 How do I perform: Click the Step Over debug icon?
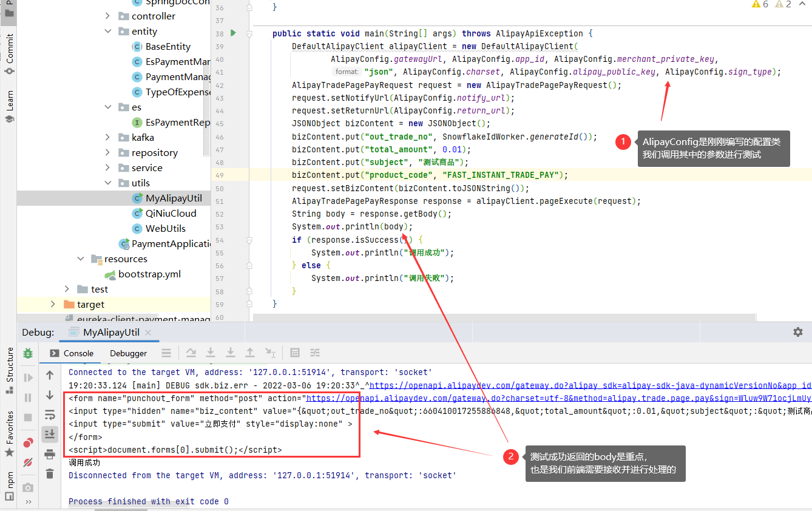(191, 353)
